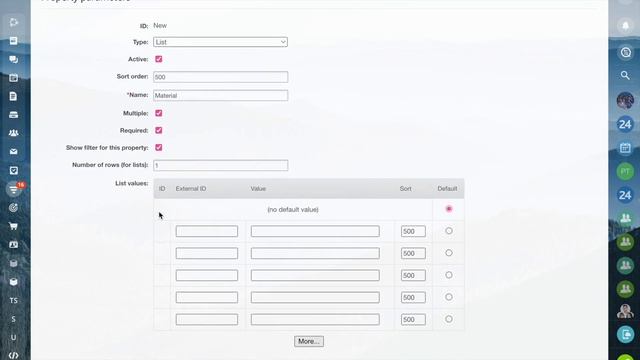
Task: Open the tasks checkmark icon in left sidebar
Action: pos(13,170)
